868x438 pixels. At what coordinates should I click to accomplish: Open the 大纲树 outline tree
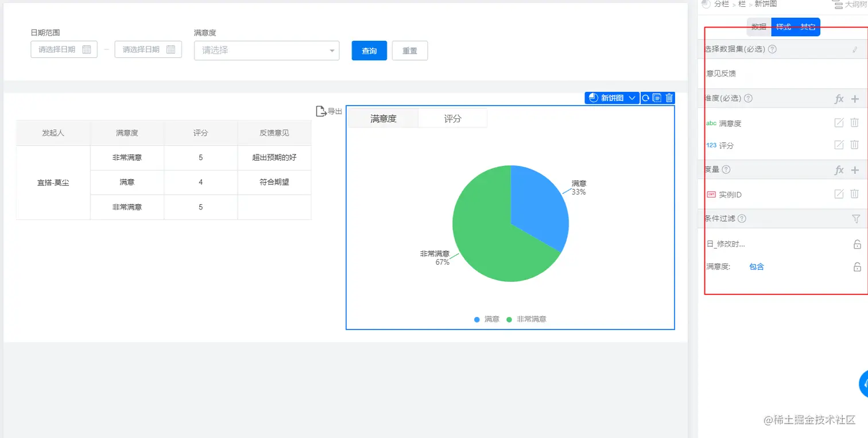pyautogui.click(x=849, y=5)
